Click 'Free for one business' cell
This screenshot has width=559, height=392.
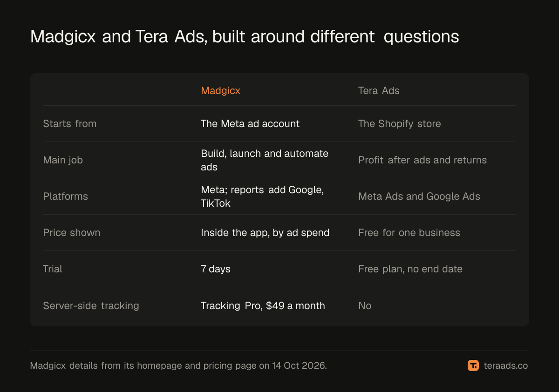point(409,232)
